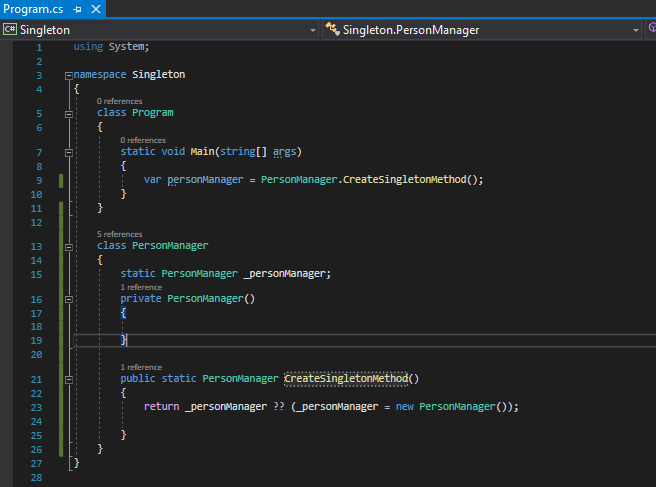Click the 'new' keyword on line 23
Viewport: 656px width, 487px height.
405,407
